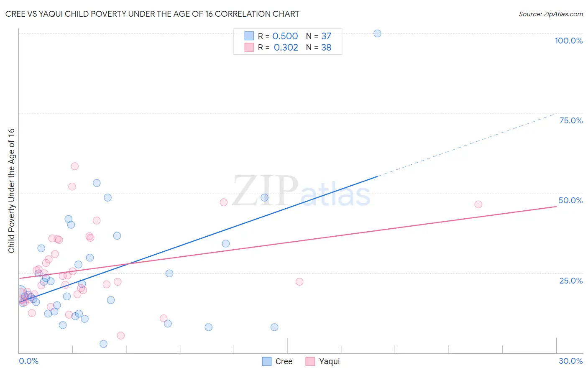Click the highest pink Yaqui point near 58%
Viewport: 588px width, 373px height.
click(74, 166)
